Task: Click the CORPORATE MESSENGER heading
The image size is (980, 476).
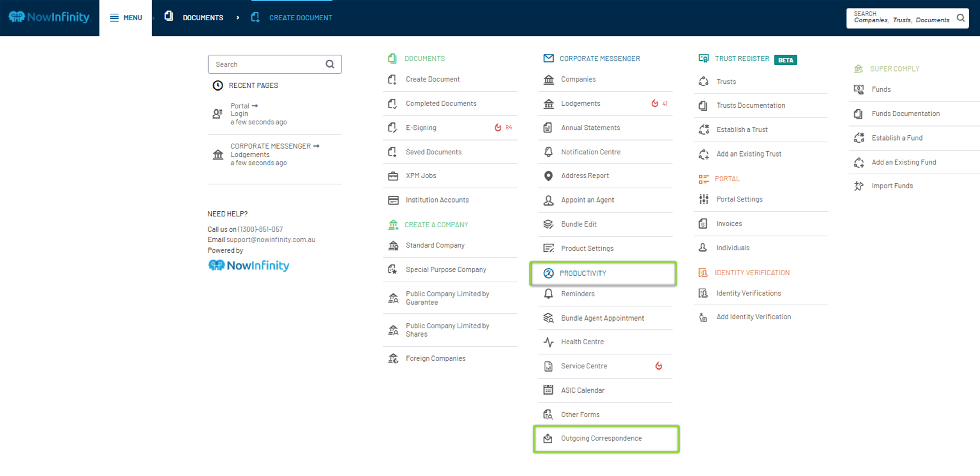Action: 599,59
